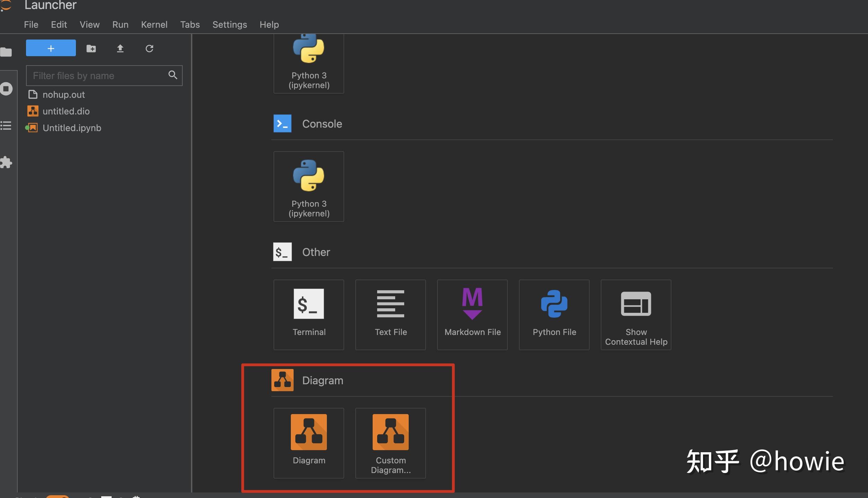The height and width of the screenshot is (498, 868).
Task: Open Show Contextual Help card
Action: [636, 315]
